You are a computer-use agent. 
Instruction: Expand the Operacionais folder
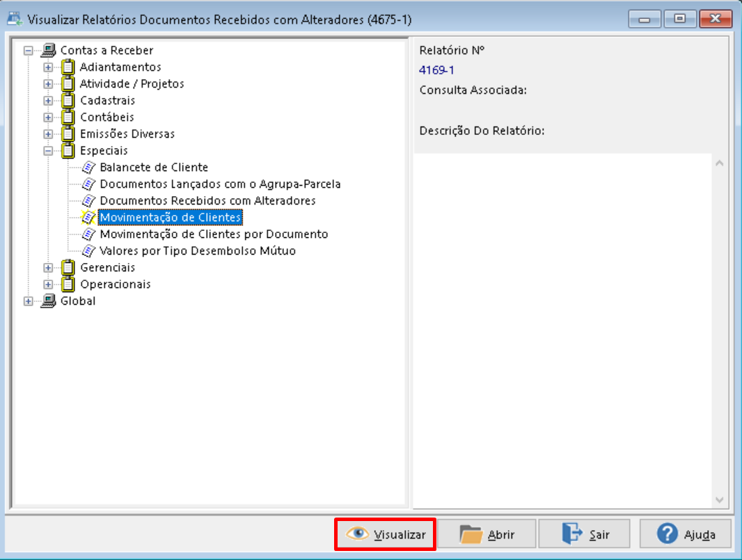(48, 285)
